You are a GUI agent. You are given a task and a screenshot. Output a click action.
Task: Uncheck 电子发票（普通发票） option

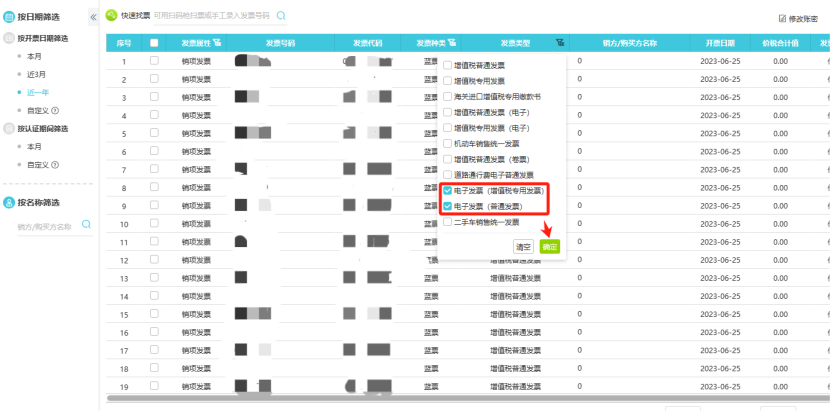[x=448, y=206]
